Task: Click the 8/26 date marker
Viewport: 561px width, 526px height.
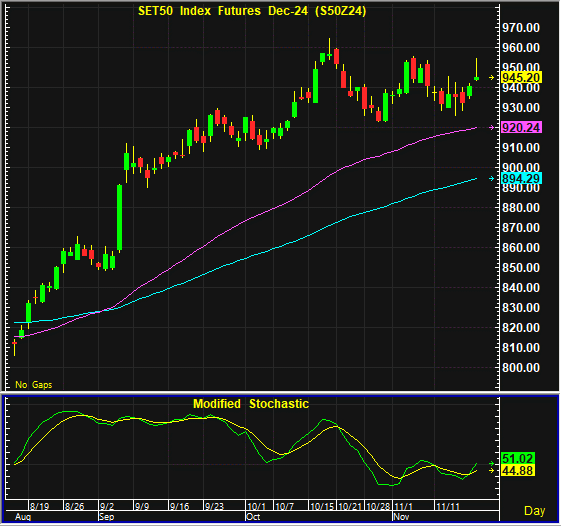Action: (74, 507)
